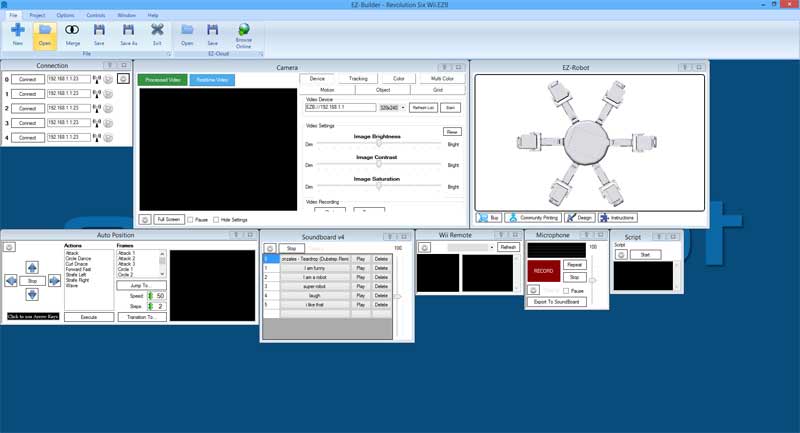Viewport: 800px width, 433px height.
Task: Switch to Motion tab in Camera
Action: coord(328,90)
